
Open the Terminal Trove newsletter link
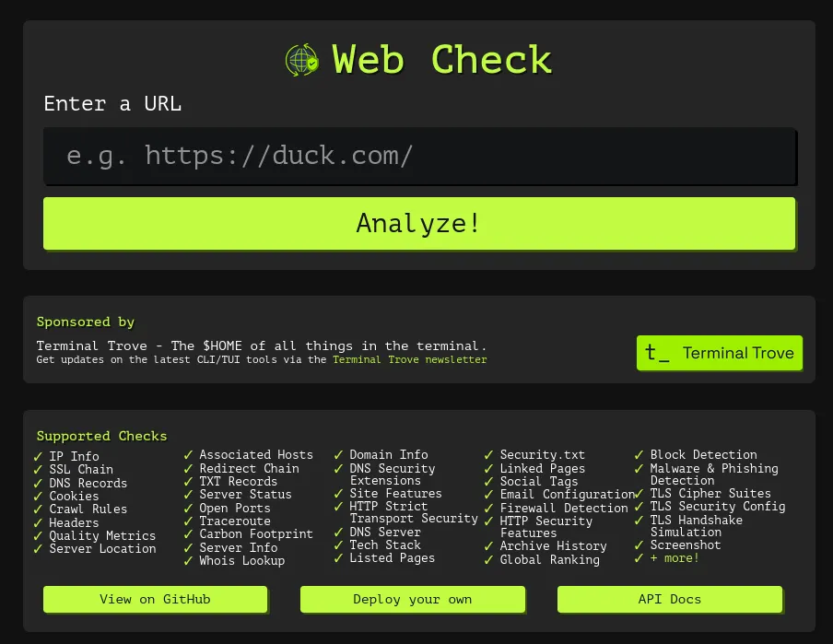point(408,359)
